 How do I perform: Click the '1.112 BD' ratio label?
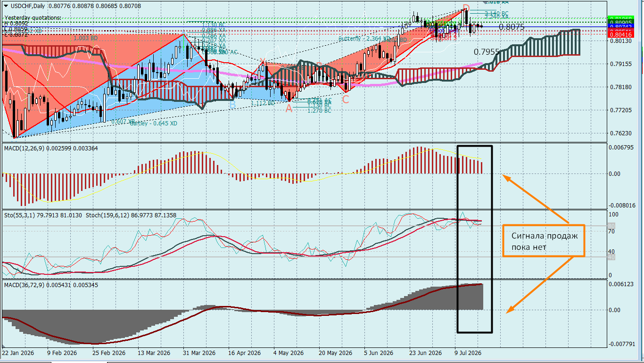263,103
